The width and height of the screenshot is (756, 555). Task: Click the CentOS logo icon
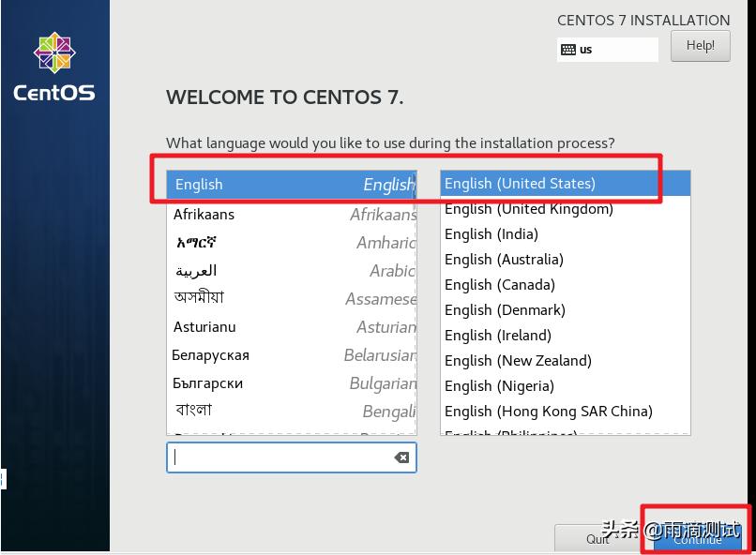coord(53,52)
